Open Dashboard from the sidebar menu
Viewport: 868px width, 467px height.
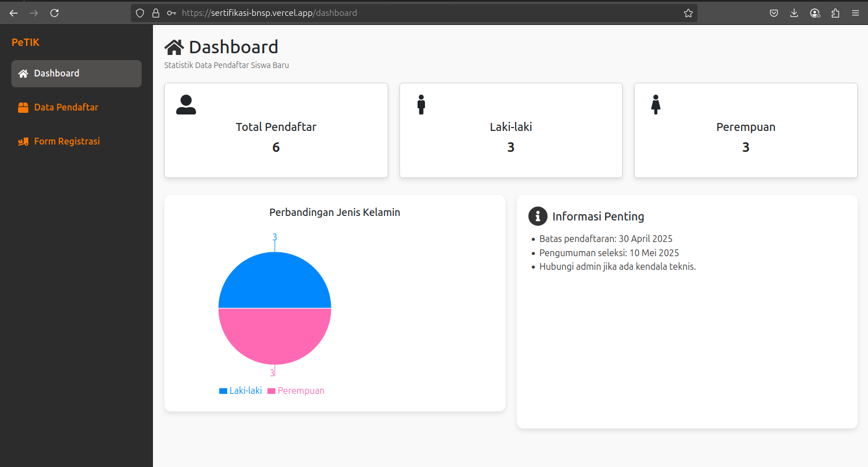point(76,74)
